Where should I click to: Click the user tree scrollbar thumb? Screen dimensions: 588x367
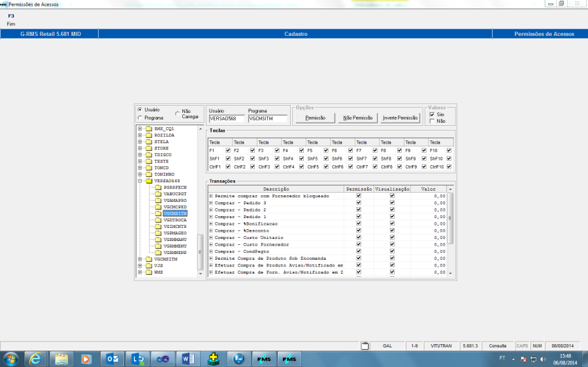click(201, 251)
